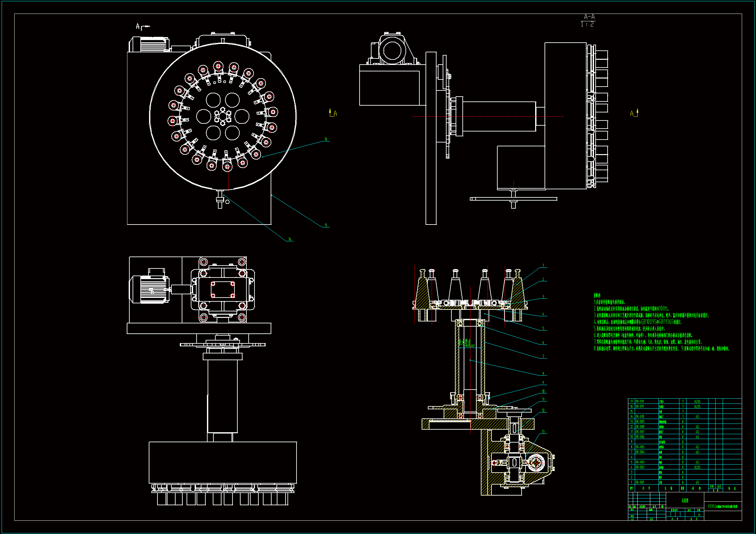Click balloon number 1 on section view

click(543, 266)
